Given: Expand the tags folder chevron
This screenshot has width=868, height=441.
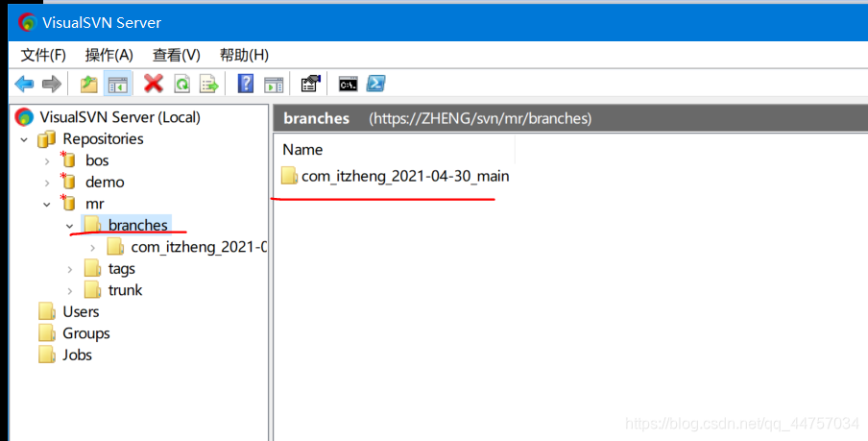Looking at the screenshot, I should coord(70,270).
